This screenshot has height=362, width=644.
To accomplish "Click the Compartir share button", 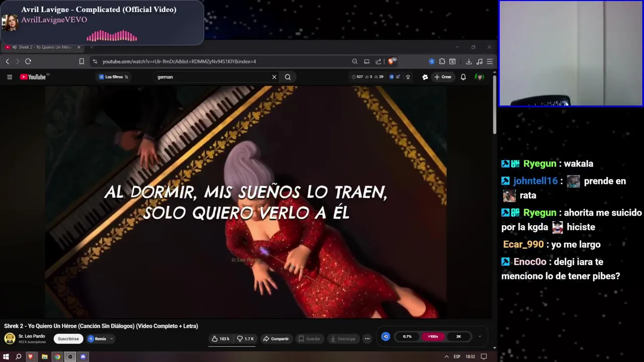I will [276, 339].
